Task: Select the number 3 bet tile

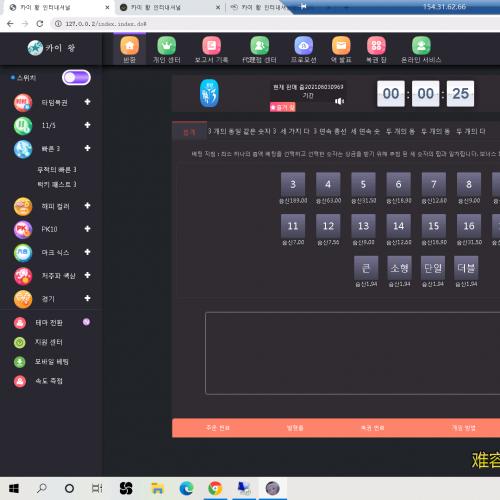Action: point(293,184)
